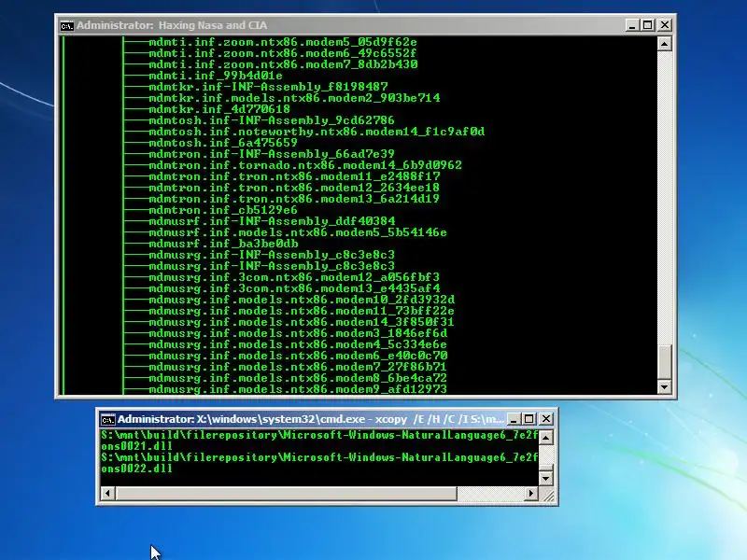Click scroll-left arrow in xcopy window
This screenshot has height=560, width=747.
[x=108, y=494]
